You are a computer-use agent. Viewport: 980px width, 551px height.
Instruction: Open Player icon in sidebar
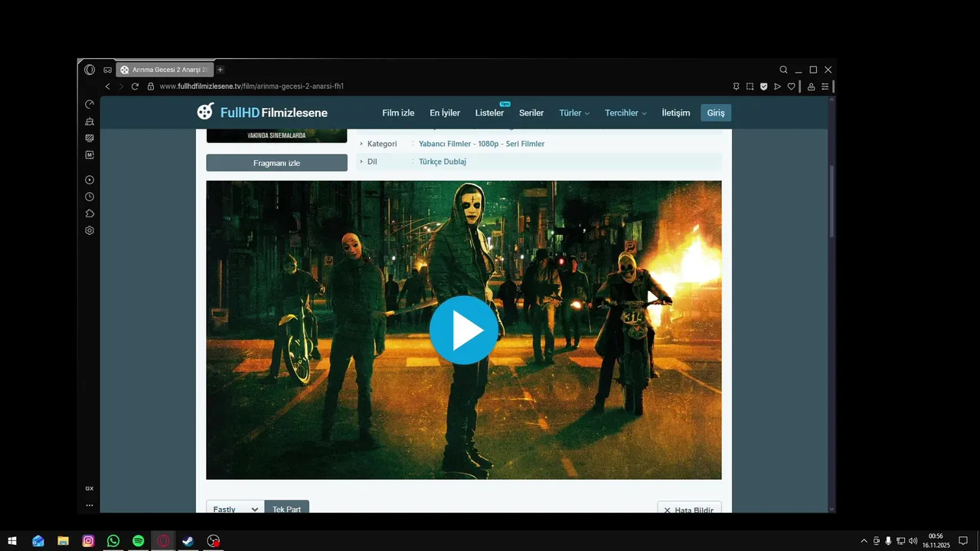click(x=90, y=180)
